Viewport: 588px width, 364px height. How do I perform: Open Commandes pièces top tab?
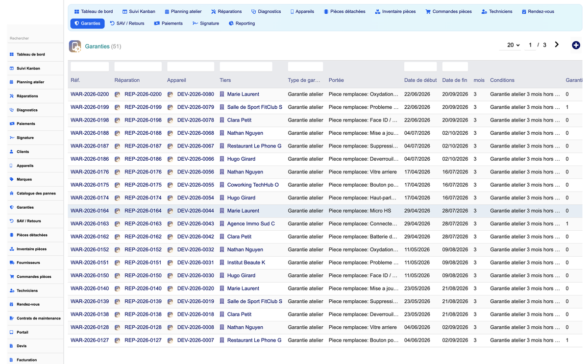coord(449,11)
